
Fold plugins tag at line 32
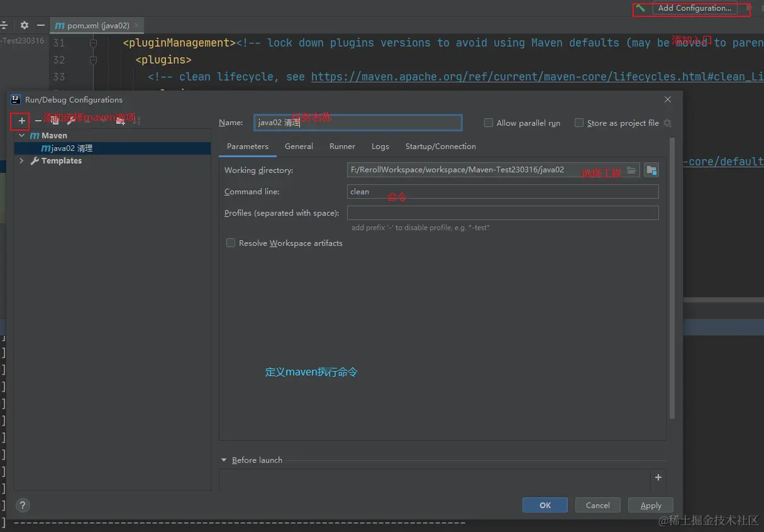(93, 60)
